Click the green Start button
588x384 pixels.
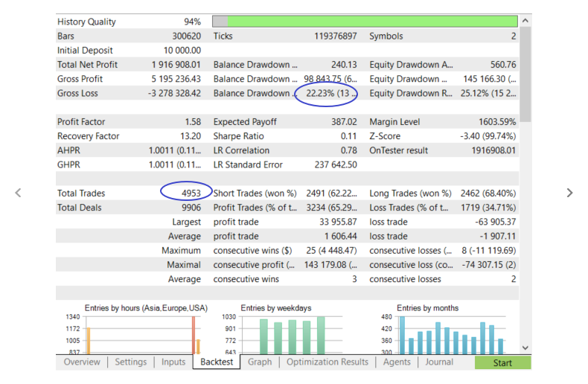click(502, 362)
